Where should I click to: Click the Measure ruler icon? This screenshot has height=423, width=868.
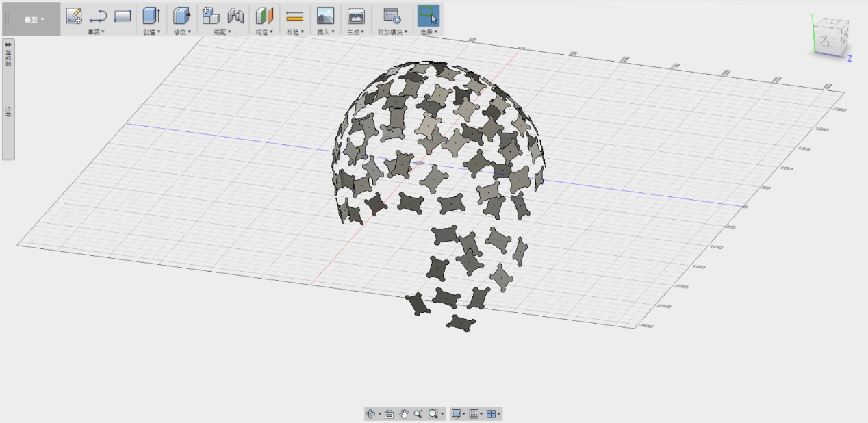point(294,16)
